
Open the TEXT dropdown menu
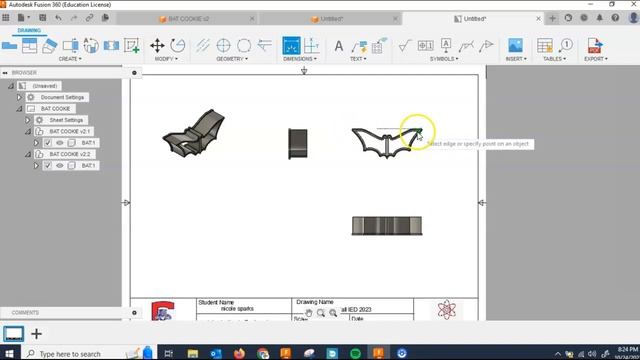tap(358, 59)
